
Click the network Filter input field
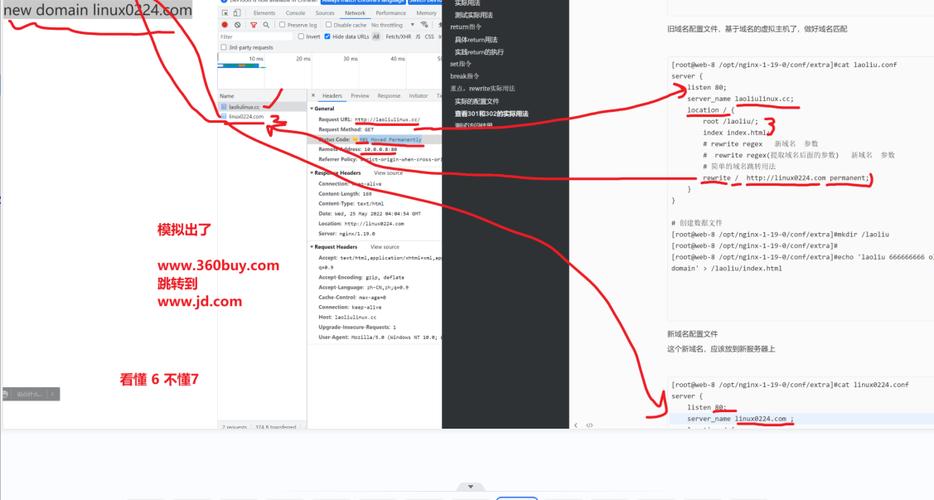pyautogui.click(x=256, y=36)
